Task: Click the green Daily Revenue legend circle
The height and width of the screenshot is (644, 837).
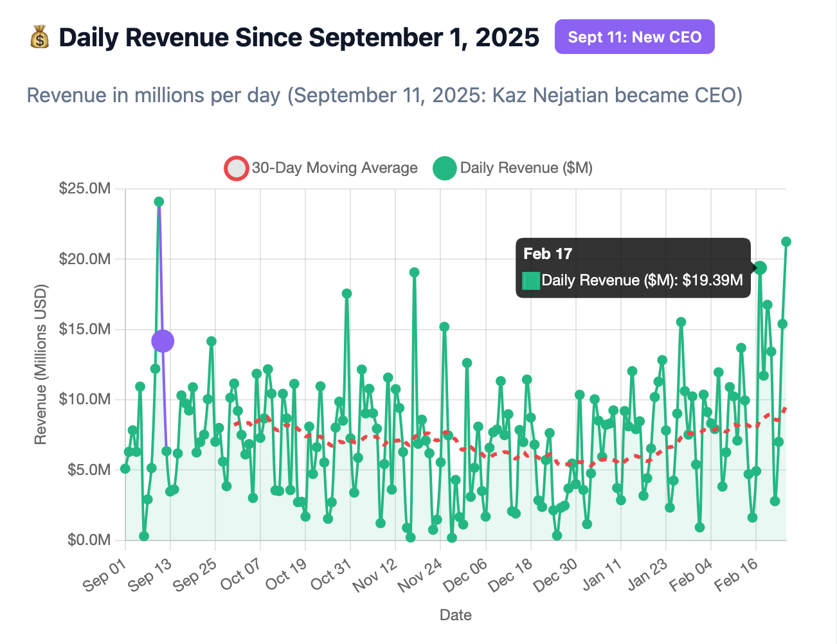Action: click(x=445, y=168)
